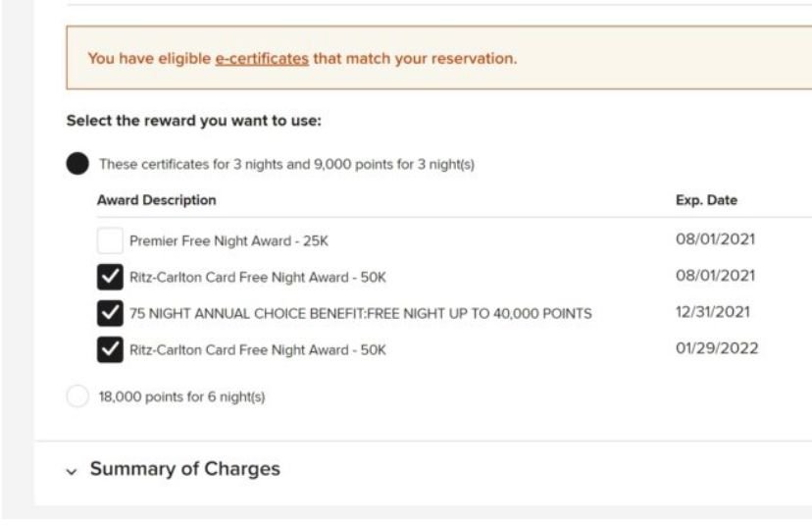The image size is (812, 526).
Task: Uncheck Ritz-Carlton award expiring 08/01/2021
Action: (110, 277)
